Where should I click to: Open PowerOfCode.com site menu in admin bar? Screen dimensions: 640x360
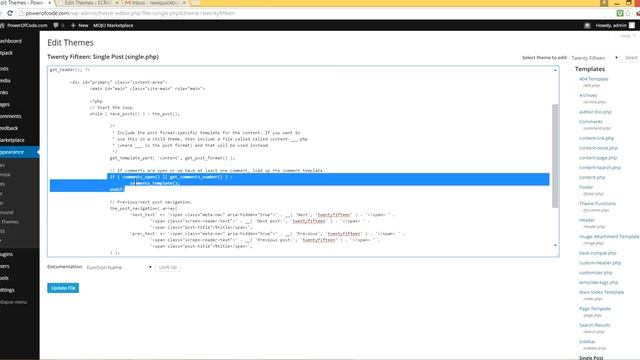(x=24, y=25)
